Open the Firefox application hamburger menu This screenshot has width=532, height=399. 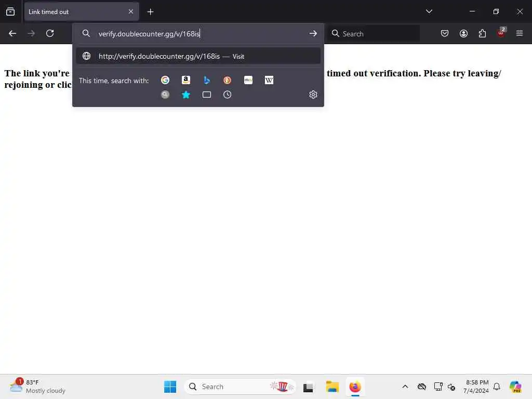(x=520, y=33)
